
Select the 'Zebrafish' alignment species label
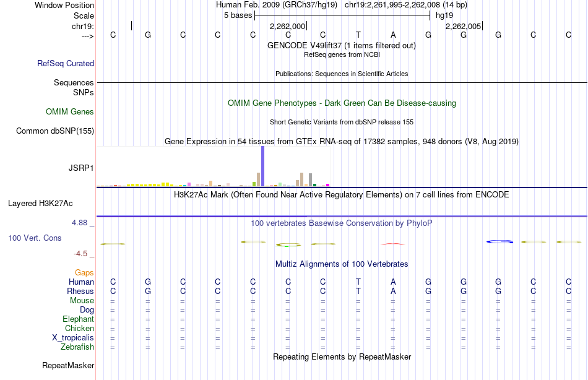(x=77, y=347)
